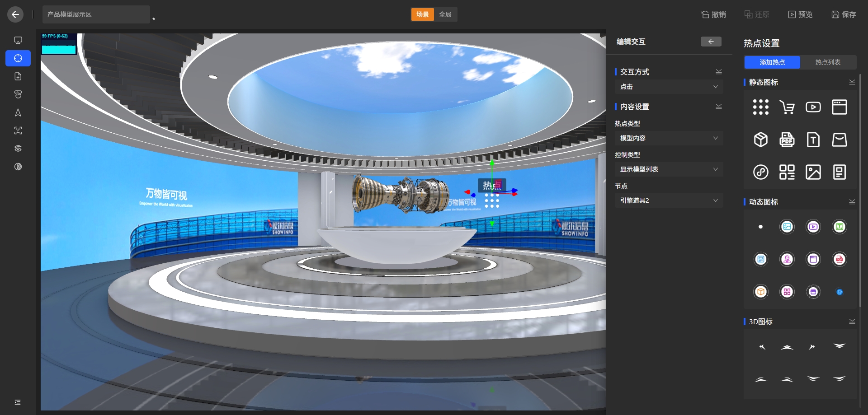Select the image picture static icon
This screenshot has width=868, height=415.
[x=813, y=173]
